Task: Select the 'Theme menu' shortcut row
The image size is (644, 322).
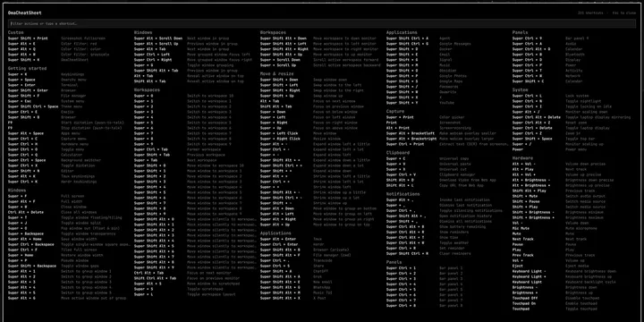Action: coord(69,106)
